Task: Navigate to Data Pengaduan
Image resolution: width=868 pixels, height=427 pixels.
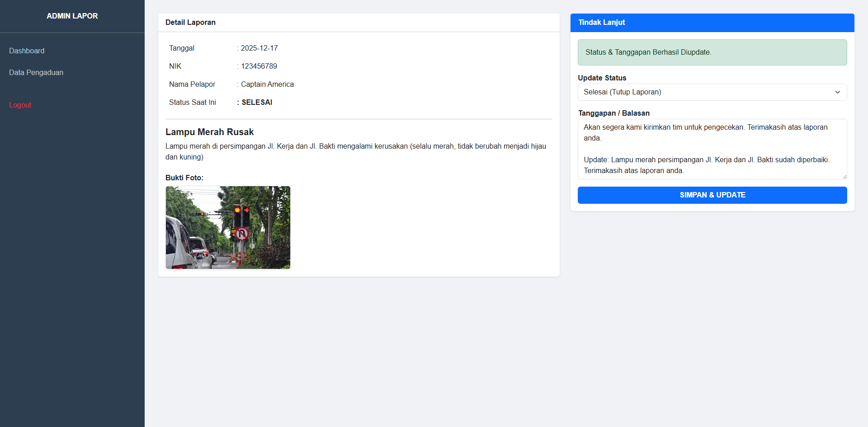Action: pos(36,72)
